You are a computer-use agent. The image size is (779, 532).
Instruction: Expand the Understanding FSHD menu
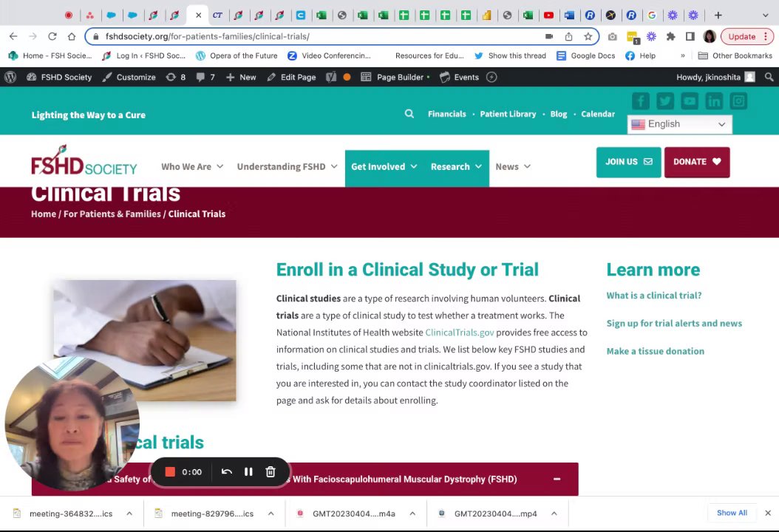(x=288, y=167)
